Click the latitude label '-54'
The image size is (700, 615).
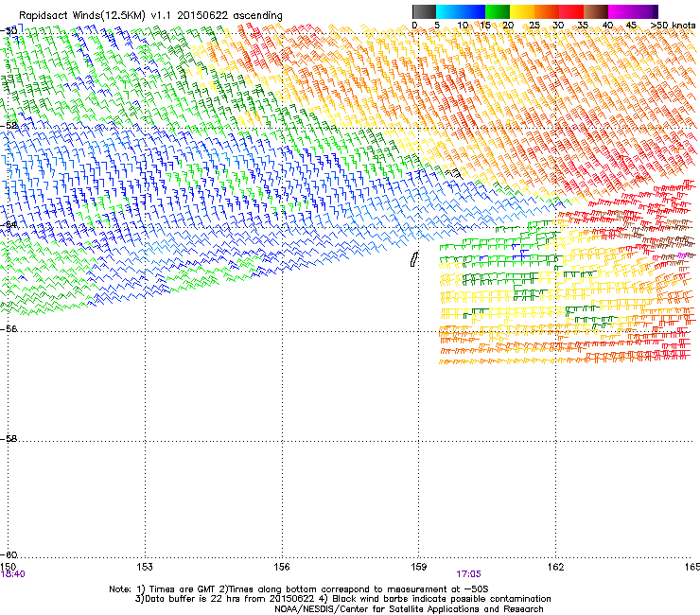click(9, 224)
